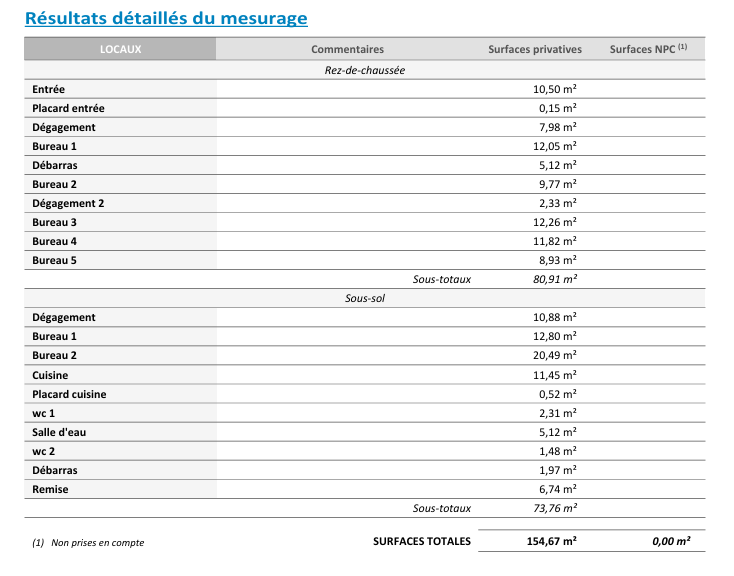
Task: Click the 154,67 m² total surface value
Action: click(551, 541)
